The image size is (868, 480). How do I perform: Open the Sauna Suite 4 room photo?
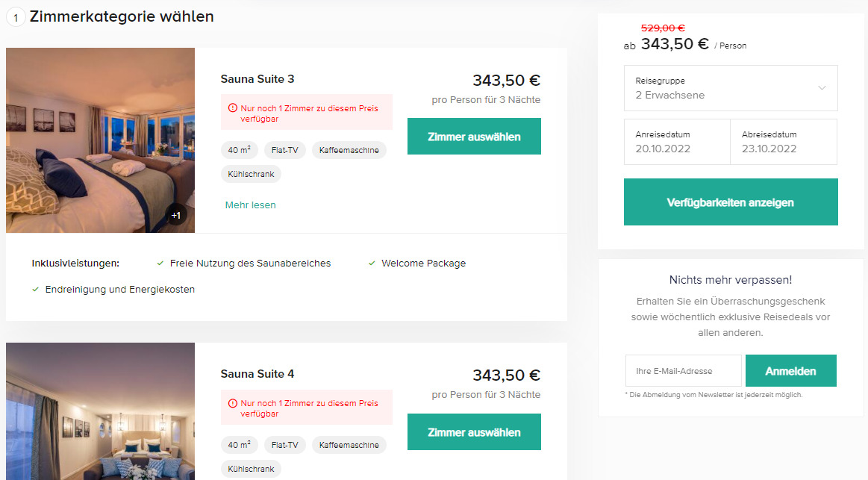coord(100,411)
